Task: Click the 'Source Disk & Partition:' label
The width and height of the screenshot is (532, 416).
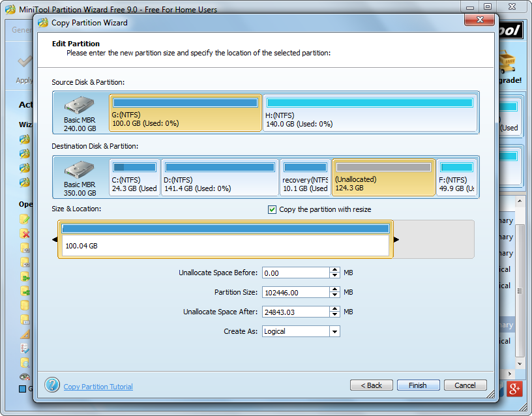Action: [88, 82]
